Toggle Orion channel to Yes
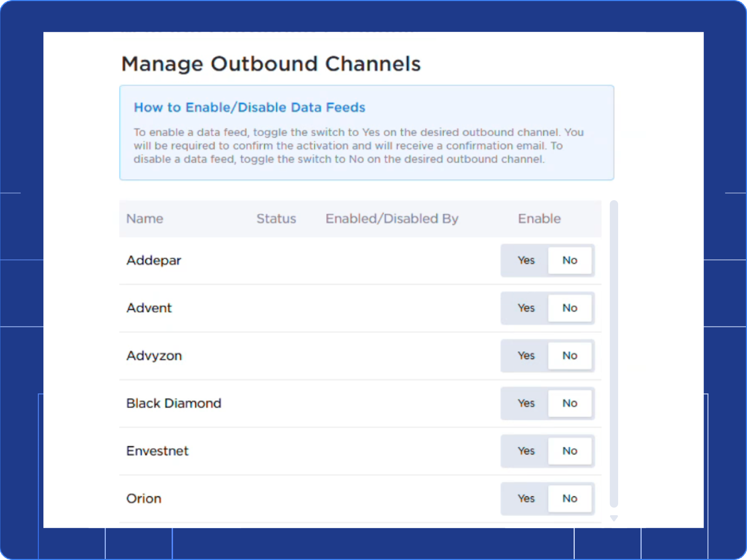Image resolution: width=747 pixels, height=560 pixels. 526,498
